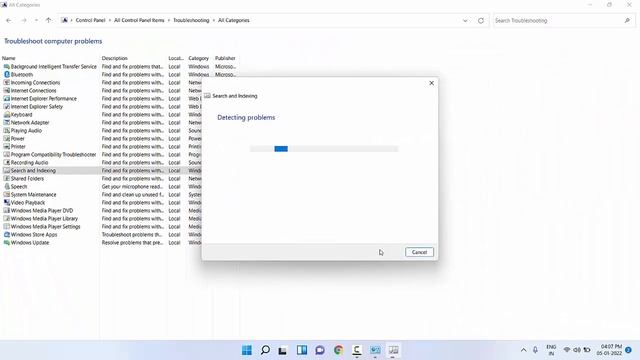Open Task View from taskbar

(x=283, y=350)
